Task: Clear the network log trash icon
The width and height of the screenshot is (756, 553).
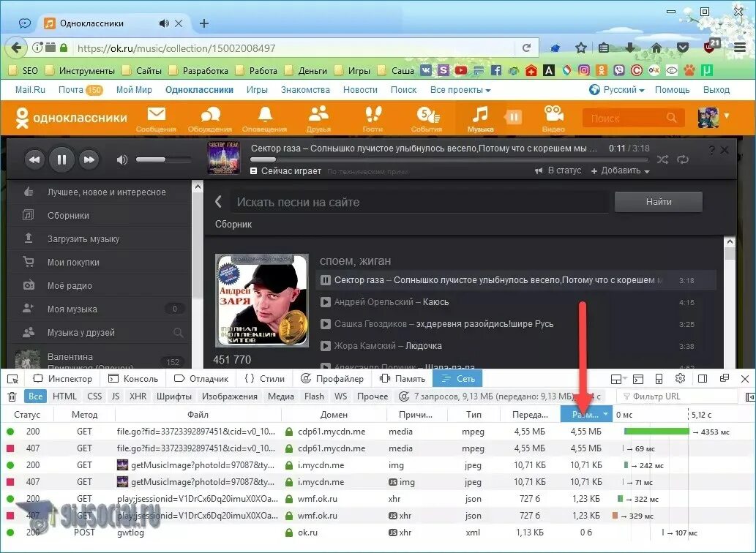Action: click(12, 396)
